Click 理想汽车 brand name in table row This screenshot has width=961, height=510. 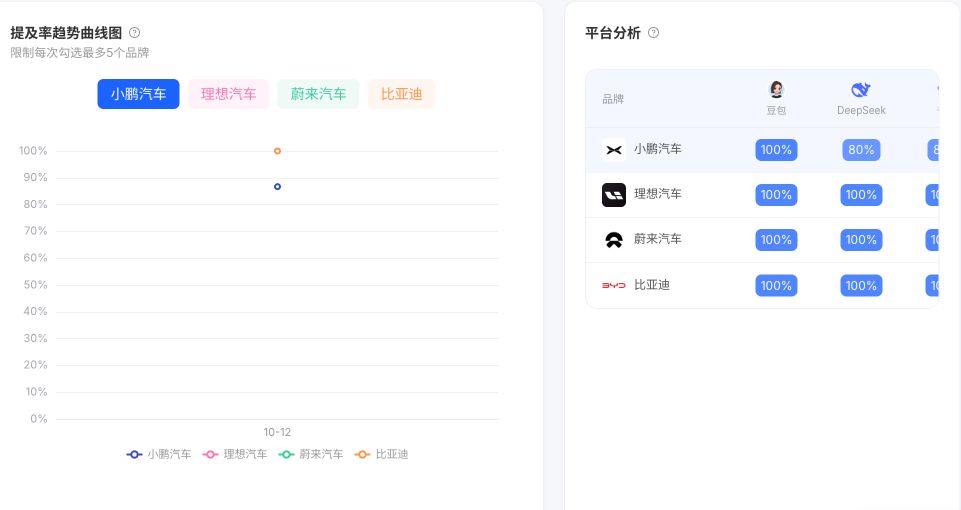(x=658, y=194)
